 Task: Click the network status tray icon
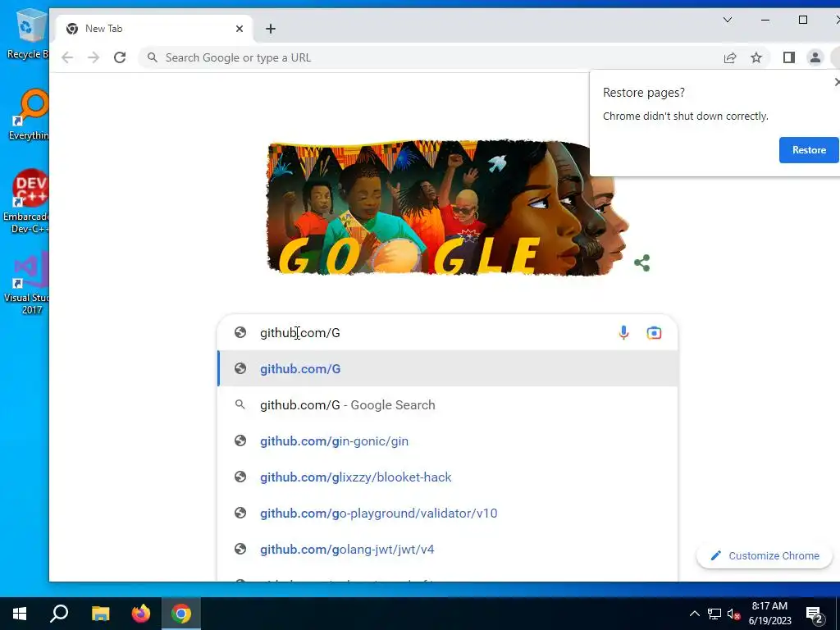(x=714, y=614)
